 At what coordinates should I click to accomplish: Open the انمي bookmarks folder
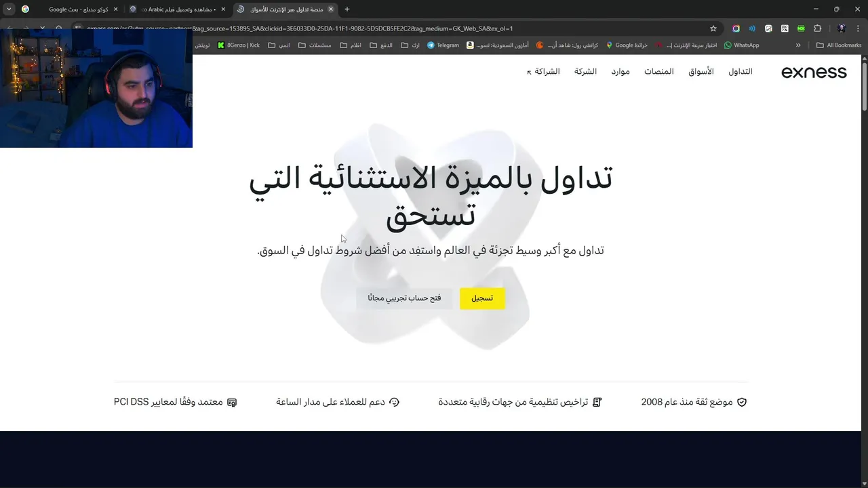point(279,45)
